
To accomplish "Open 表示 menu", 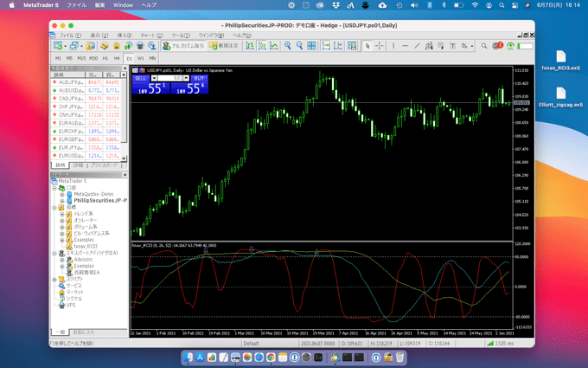I will point(99,35).
